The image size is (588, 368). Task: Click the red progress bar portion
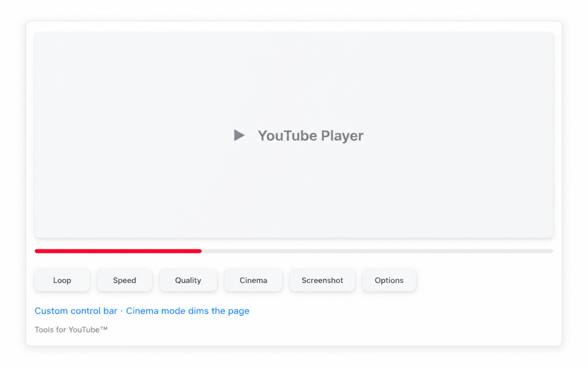[118, 251]
